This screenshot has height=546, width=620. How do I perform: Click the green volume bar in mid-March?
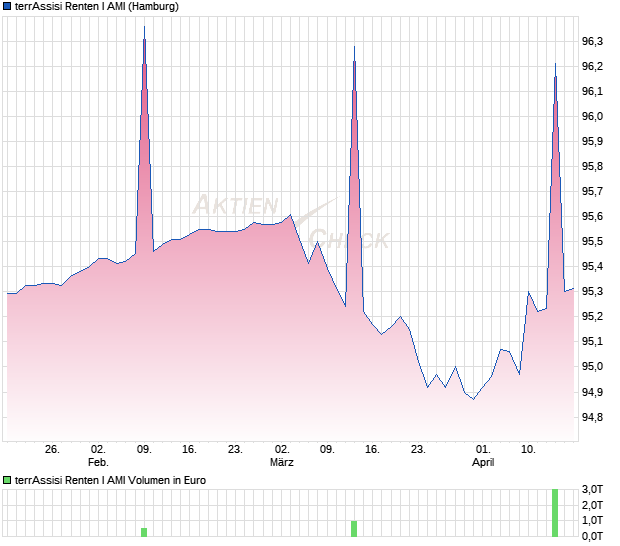(354, 529)
